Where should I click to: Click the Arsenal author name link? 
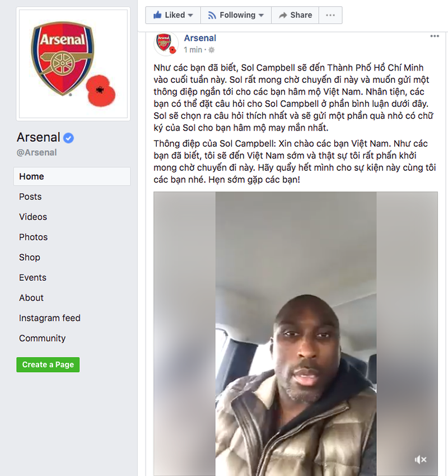200,38
